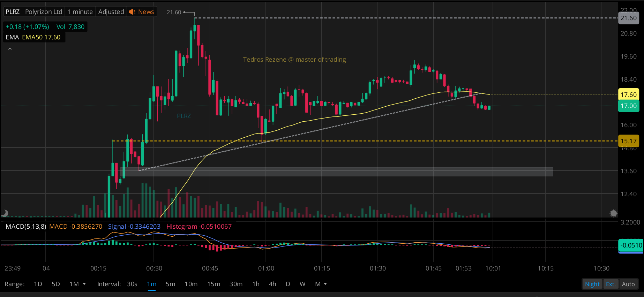Click the 00:30 time axis label

[154, 268]
